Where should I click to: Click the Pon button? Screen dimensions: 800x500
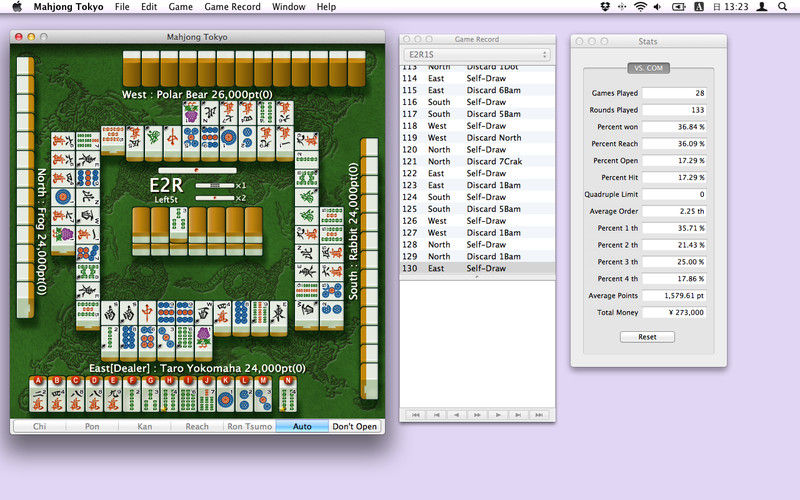[x=92, y=426]
